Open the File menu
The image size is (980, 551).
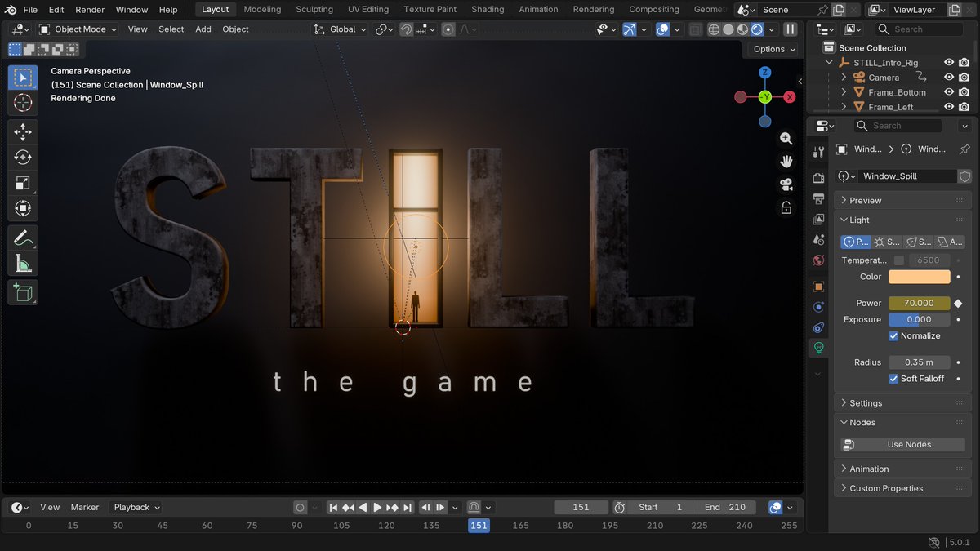(30, 10)
